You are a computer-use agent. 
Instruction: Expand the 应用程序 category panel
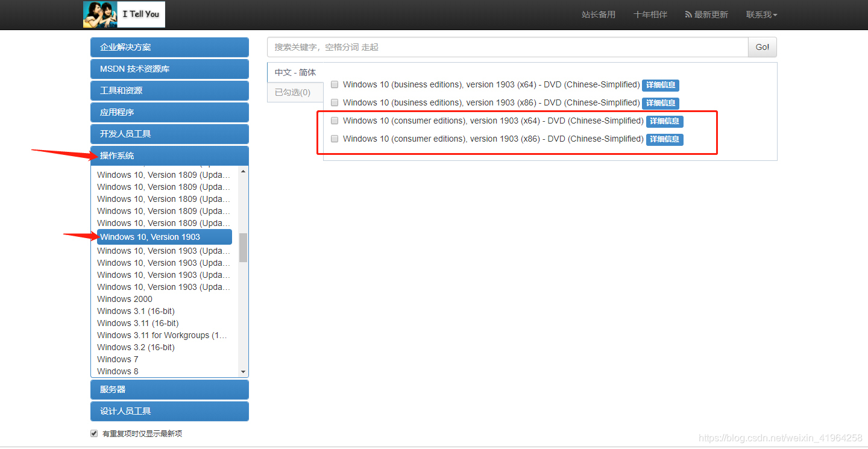click(169, 112)
